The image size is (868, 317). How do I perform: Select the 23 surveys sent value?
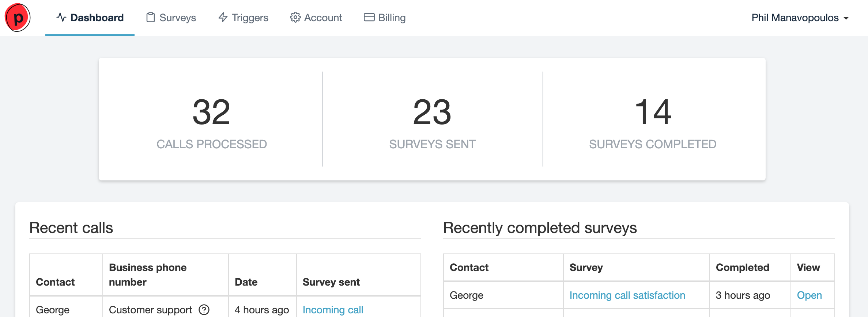432,112
